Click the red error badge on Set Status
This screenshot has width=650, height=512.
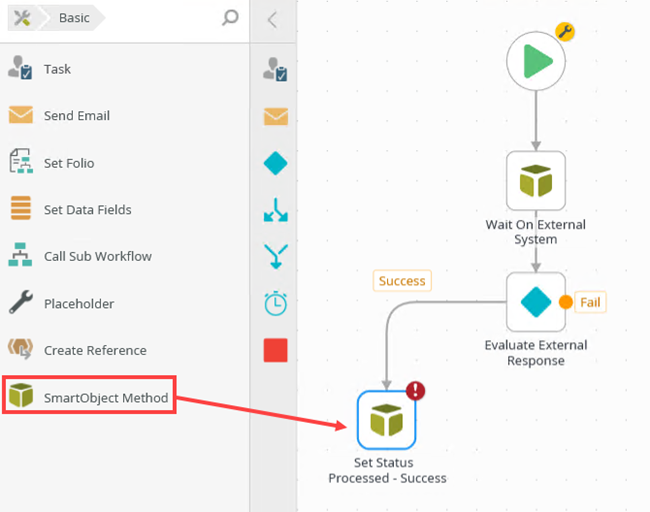point(415,391)
